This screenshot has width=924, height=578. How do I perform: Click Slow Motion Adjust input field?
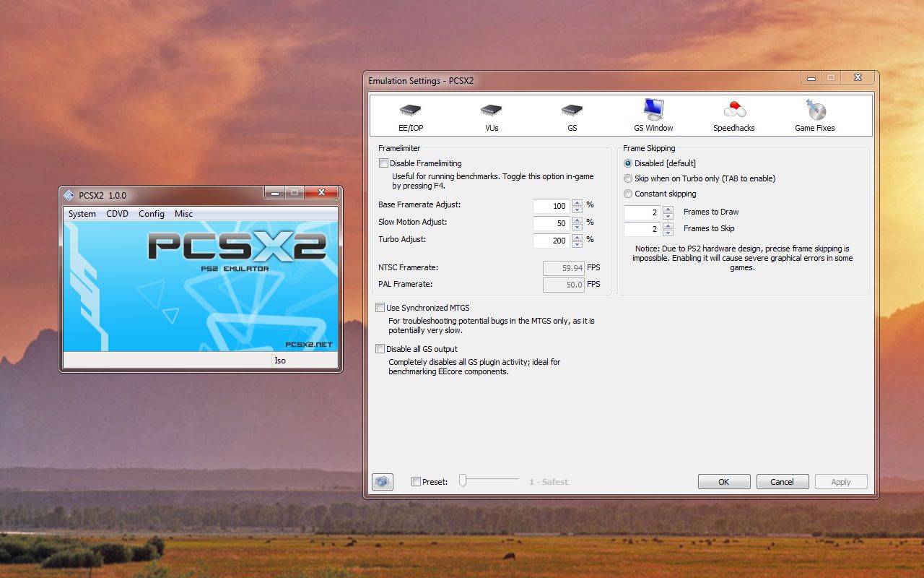click(552, 223)
